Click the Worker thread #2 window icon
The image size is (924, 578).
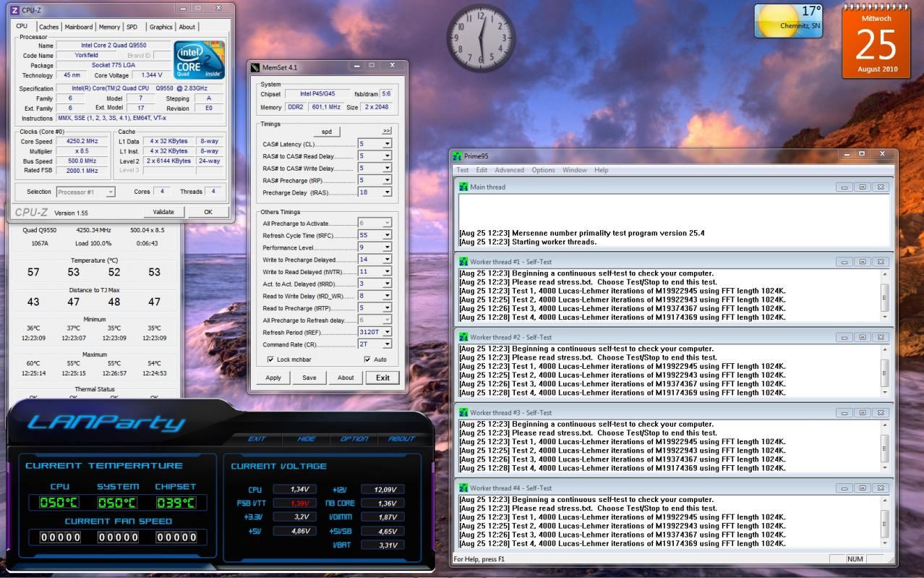pos(463,337)
